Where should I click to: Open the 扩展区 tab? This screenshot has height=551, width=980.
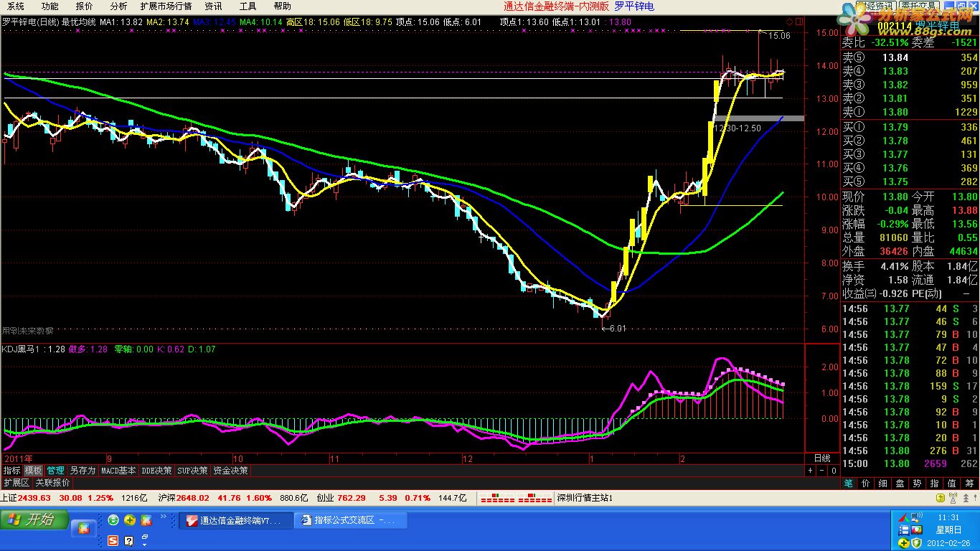(x=16, y=483)
